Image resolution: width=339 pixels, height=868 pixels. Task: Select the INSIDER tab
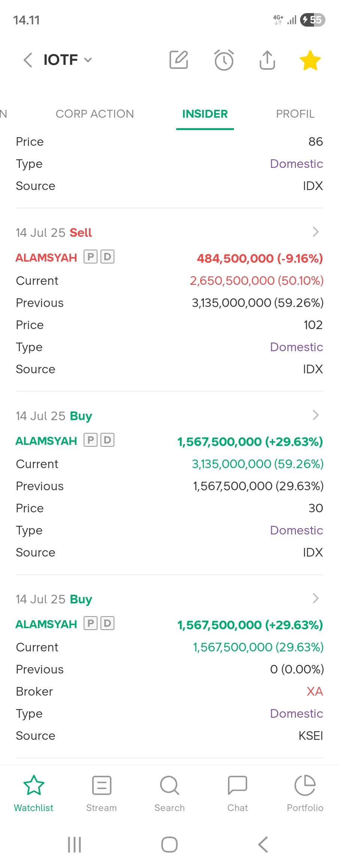[x=205, y=114]
